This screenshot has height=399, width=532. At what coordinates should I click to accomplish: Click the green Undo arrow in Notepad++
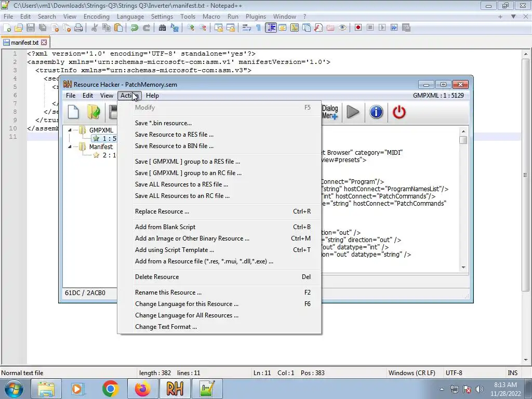[x=135, y=28]
